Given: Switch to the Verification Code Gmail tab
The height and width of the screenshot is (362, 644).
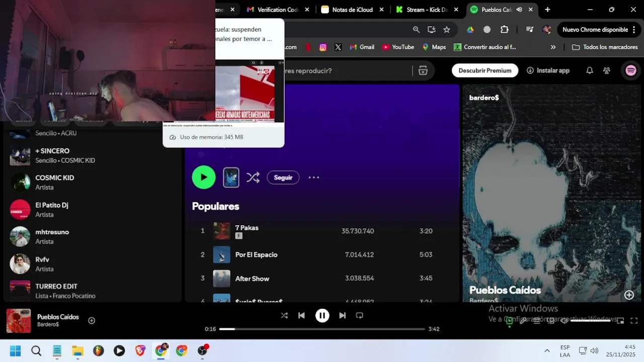Looking at the screenshot, I should [x=277, y=10].
